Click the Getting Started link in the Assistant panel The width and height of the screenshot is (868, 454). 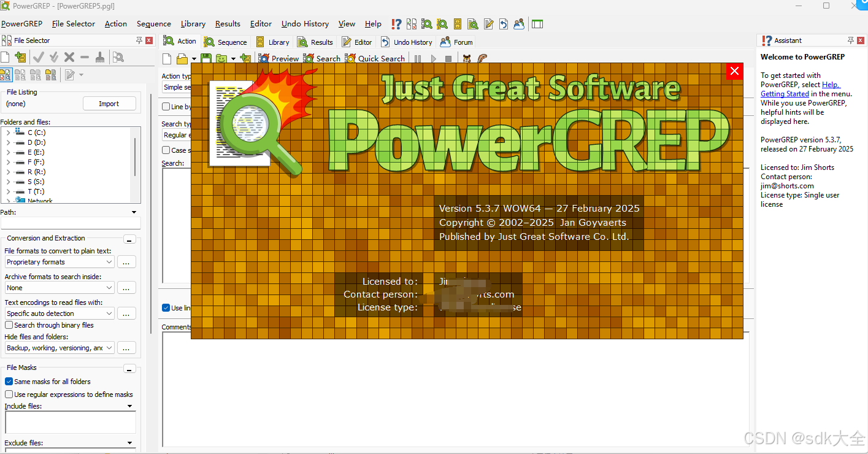(x=785, y=93)
